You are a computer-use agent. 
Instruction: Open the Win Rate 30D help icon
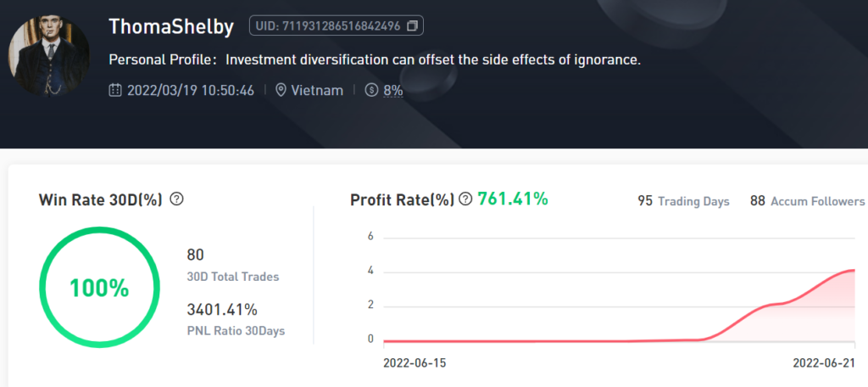[x=177, y=199]
